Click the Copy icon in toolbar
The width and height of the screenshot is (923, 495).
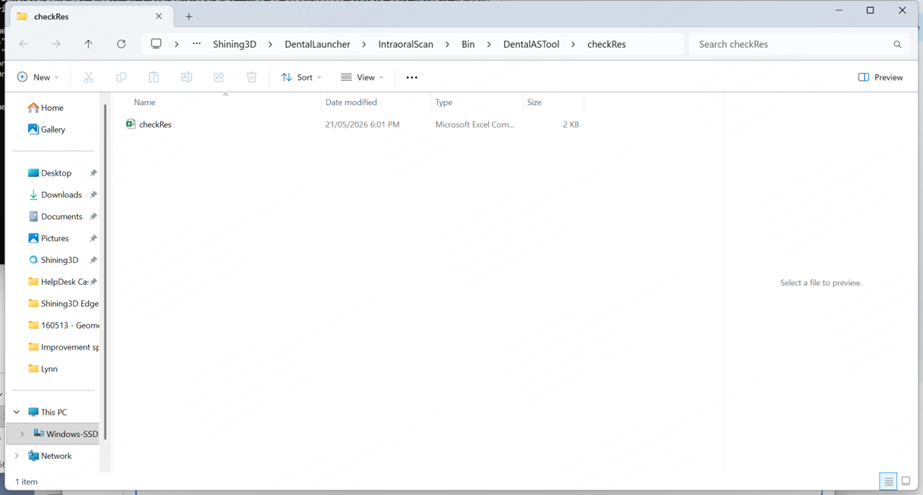[x=121, y=77]
